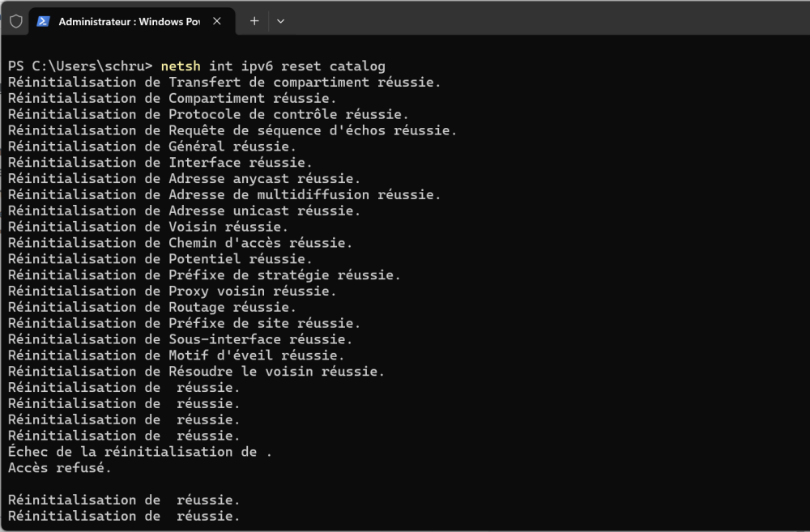Viewport: 810px width, 532px height.
Task: Click the "Chemin d'accès" output line
Action: pyautogui.click(x=180, y=243)
